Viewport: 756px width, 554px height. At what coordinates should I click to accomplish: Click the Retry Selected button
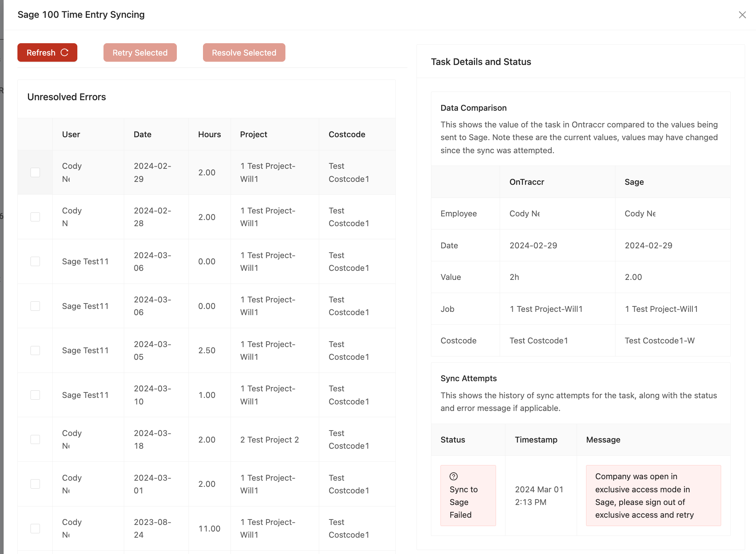[140, 53]
